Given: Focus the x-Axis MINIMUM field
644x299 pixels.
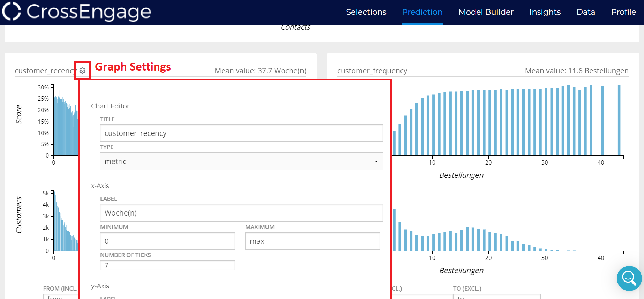Looking at the screenshot, I should pos(167,241).
